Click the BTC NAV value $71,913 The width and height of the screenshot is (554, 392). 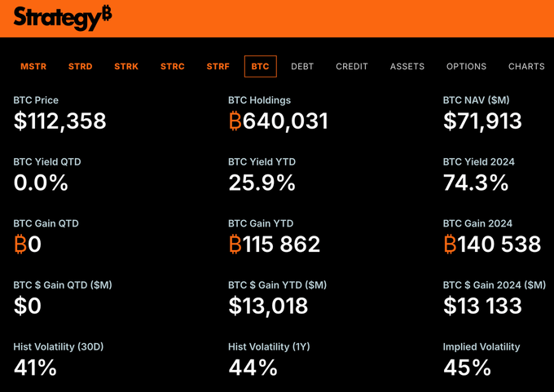[482, 121]
